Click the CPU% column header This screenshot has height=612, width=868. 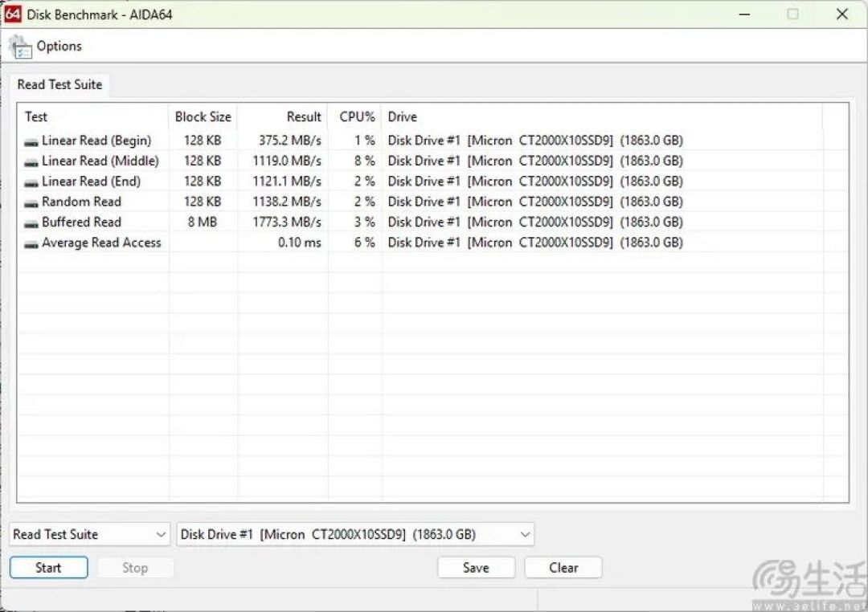[x=357, y=116]
